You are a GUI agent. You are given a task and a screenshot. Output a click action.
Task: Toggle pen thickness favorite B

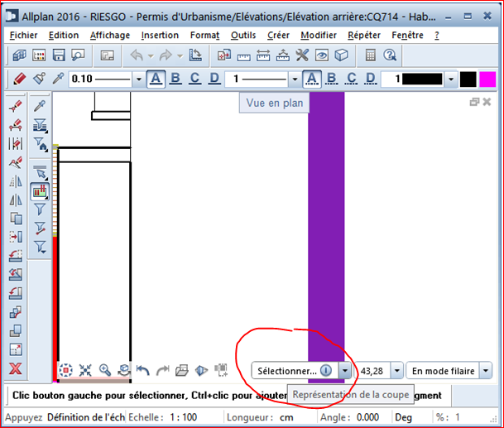coord(175,79)
